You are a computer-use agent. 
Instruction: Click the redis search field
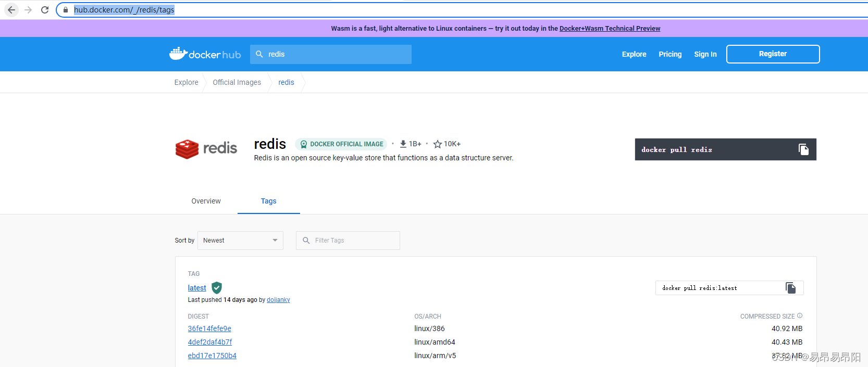point(331,54)
